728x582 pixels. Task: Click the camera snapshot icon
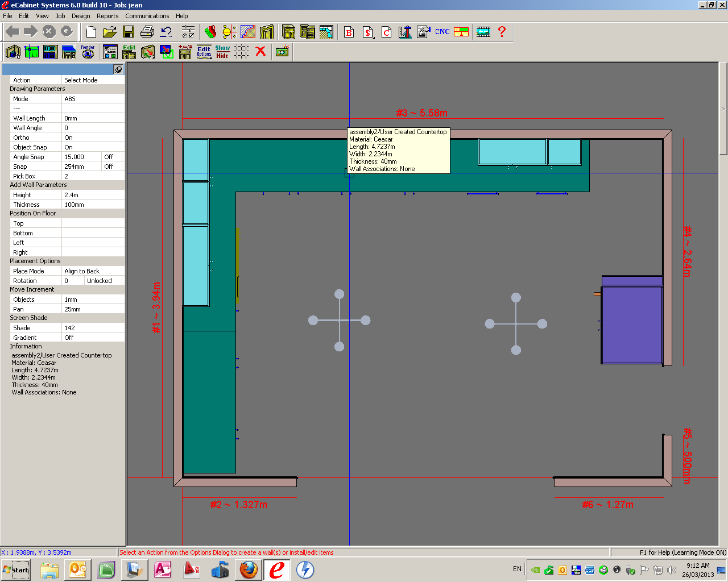pyautogui.click(x=282, y=52)
